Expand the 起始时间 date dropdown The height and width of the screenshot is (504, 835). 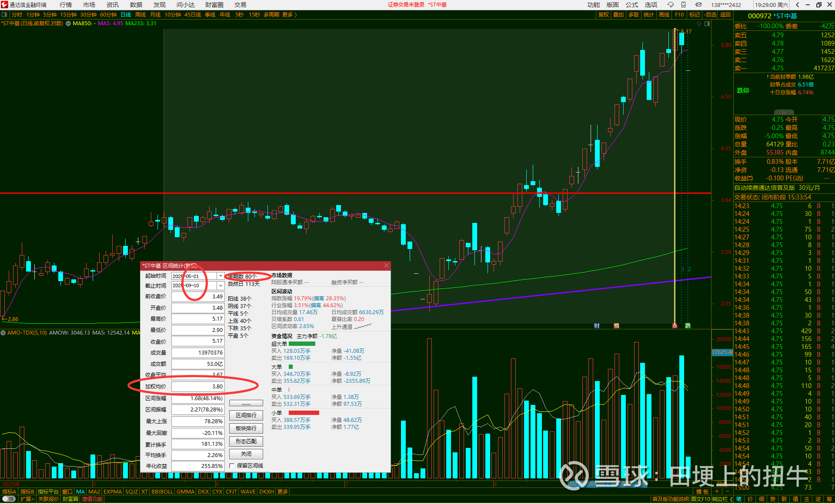click(x=220, y=276)
